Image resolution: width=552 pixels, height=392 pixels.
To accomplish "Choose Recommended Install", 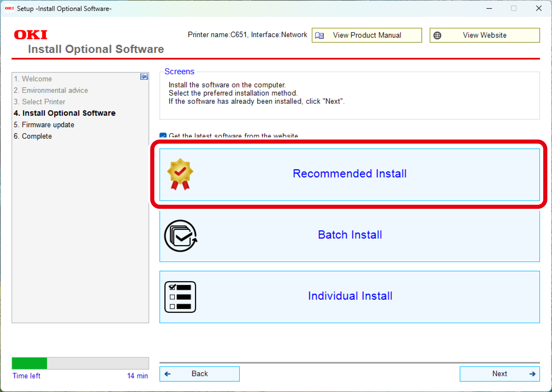I will coord(350,175).
